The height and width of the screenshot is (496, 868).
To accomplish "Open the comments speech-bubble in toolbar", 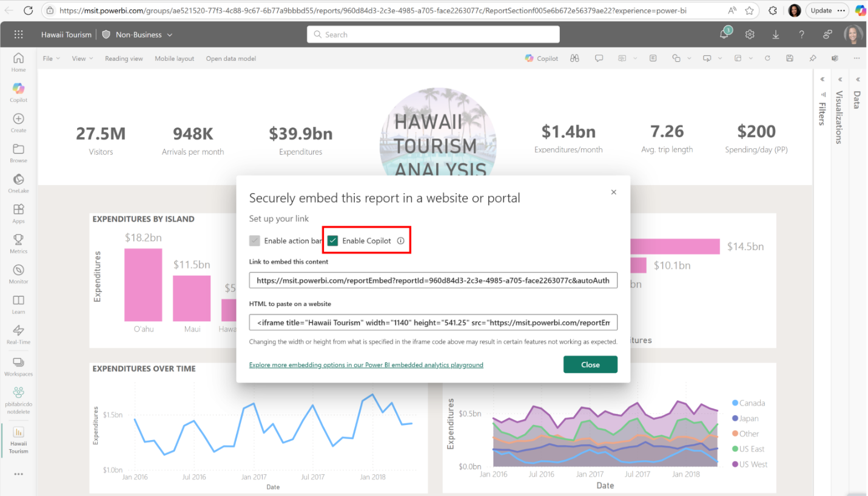I will (x=599, y=58).
